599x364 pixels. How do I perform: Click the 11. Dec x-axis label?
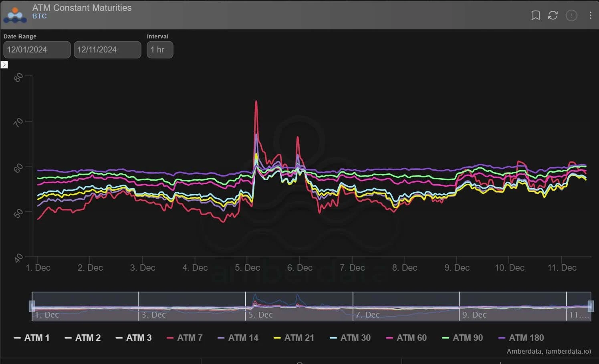point(562,267)
